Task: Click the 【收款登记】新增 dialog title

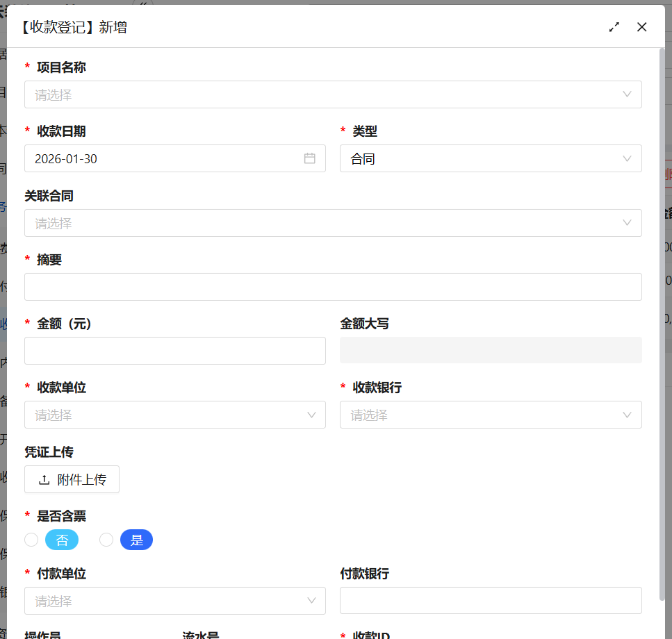Action: 73,27
